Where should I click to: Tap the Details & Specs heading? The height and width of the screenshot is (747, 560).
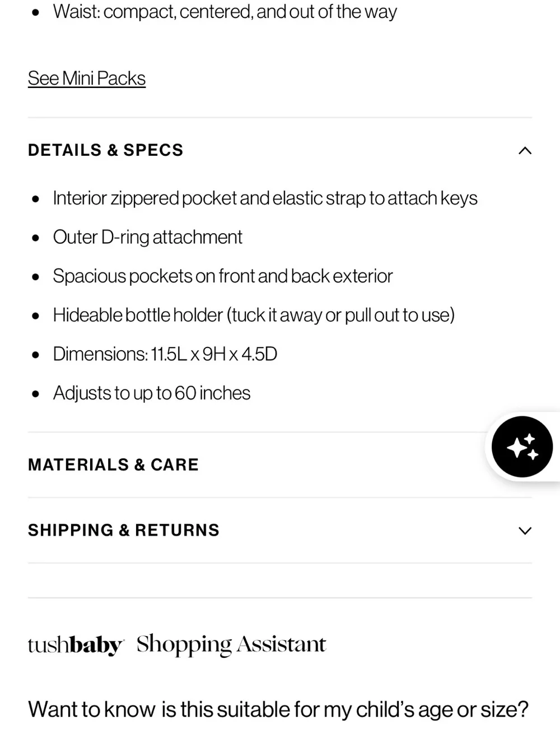(105, 150)
